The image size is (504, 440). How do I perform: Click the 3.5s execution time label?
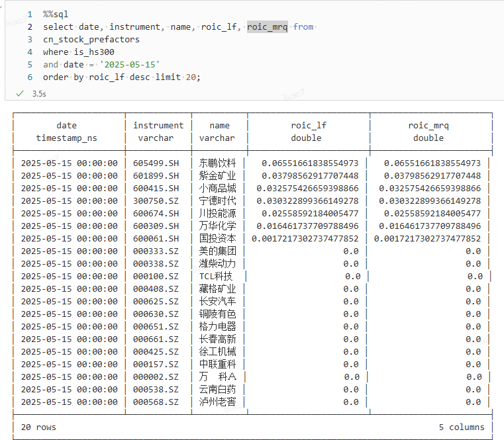38,94
